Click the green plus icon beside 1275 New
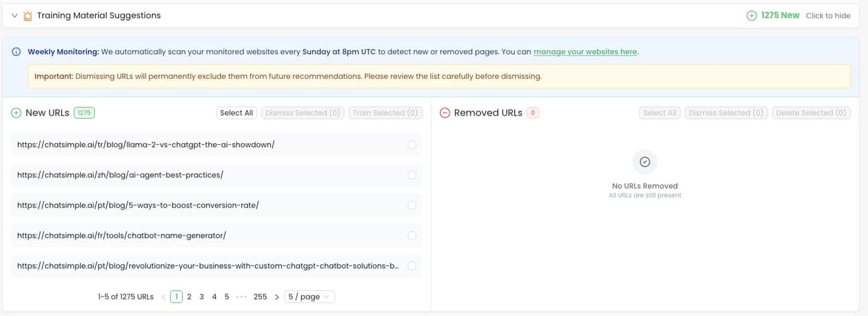The height and width of the screenshot is (316, 868). tap(752, 15)
